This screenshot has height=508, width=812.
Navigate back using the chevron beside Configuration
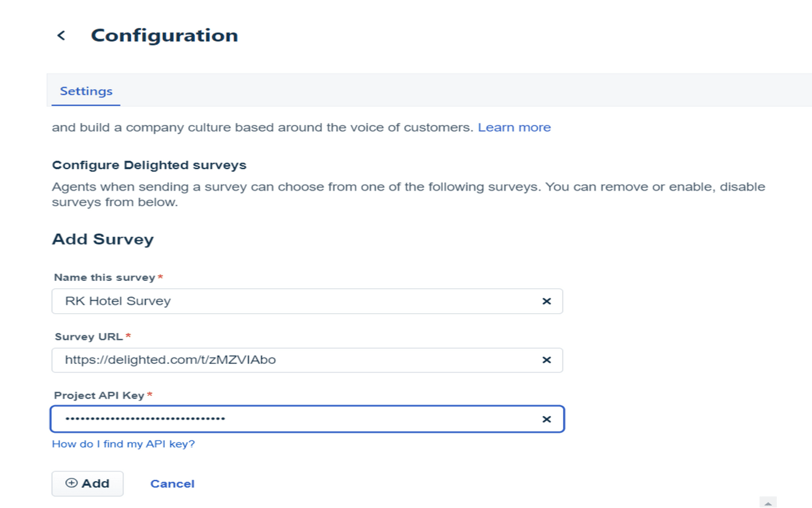click(x=61, y=35)
